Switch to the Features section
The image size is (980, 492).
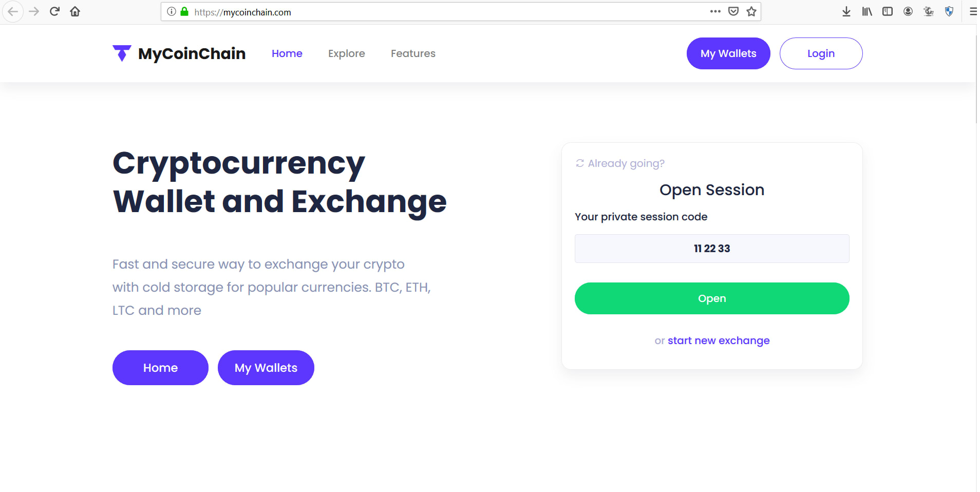click(x=413, y=53)
